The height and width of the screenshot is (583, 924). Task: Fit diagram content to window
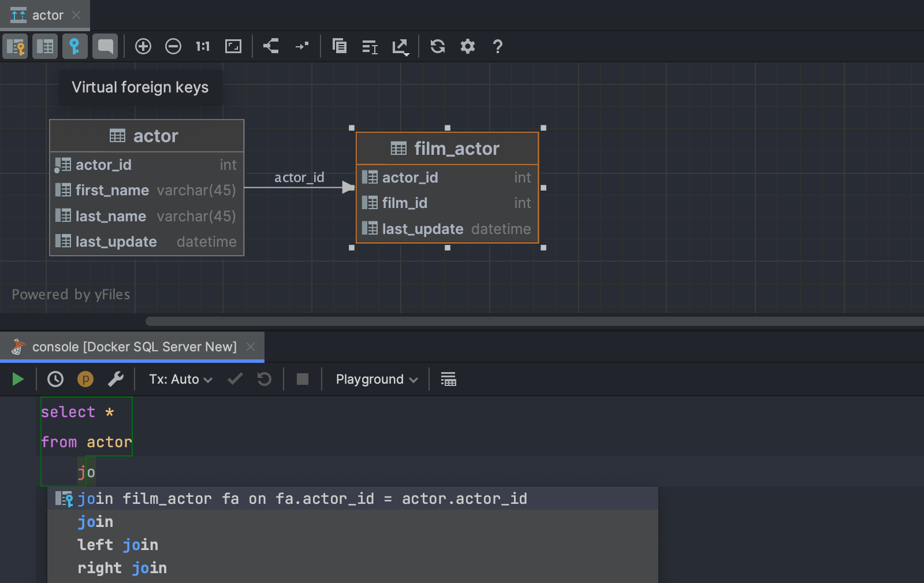[233, 46]
